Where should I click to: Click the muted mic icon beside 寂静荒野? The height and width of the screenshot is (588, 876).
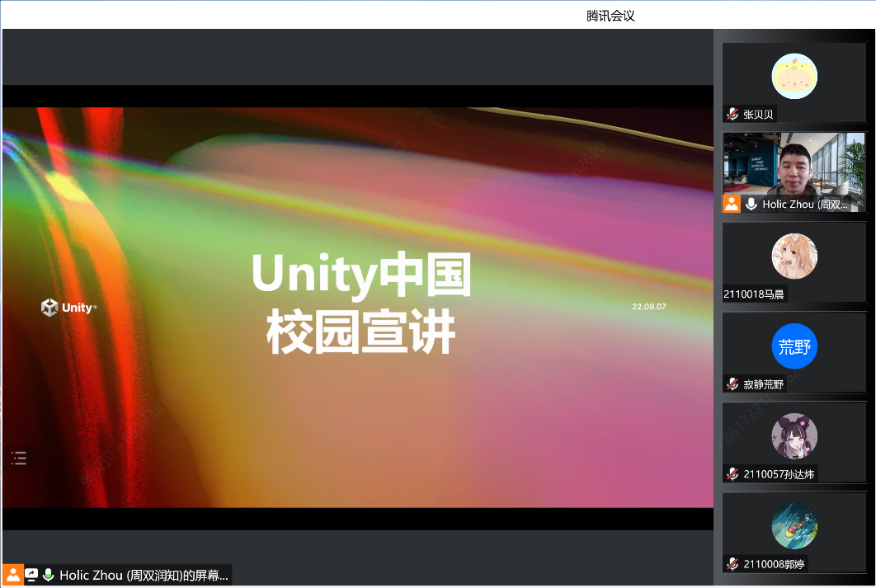[x=732, y=384]
